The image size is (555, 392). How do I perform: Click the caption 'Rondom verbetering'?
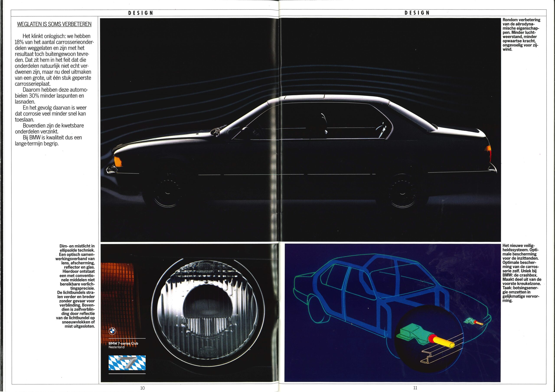pyautogui.click(x=522, y=34)
